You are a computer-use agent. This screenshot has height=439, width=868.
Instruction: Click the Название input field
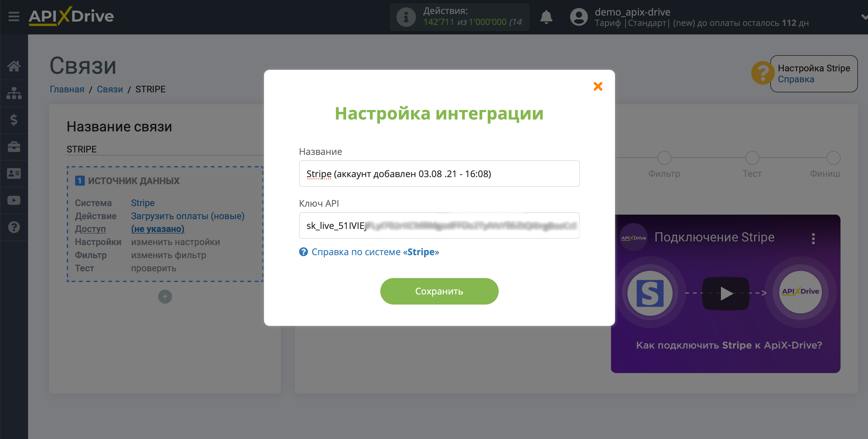pos(439,174)
